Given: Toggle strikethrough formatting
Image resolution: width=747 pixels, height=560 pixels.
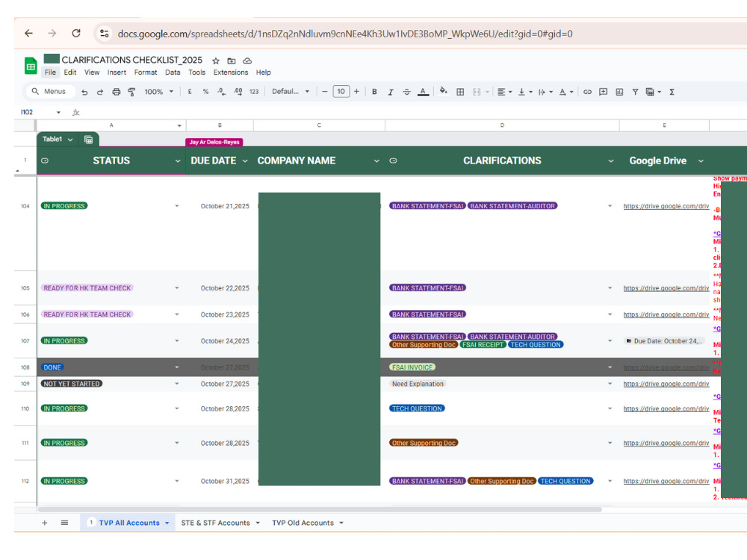Looking at the screenshot, I should click(x=406, y=92).
